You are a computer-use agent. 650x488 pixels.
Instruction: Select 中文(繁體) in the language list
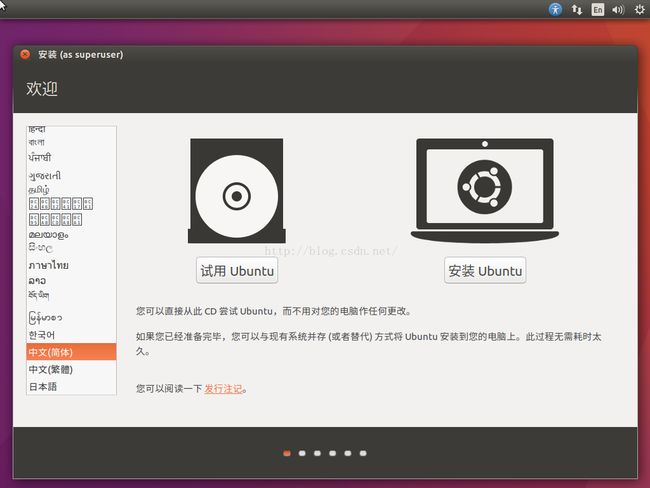(x=71, y=369)
